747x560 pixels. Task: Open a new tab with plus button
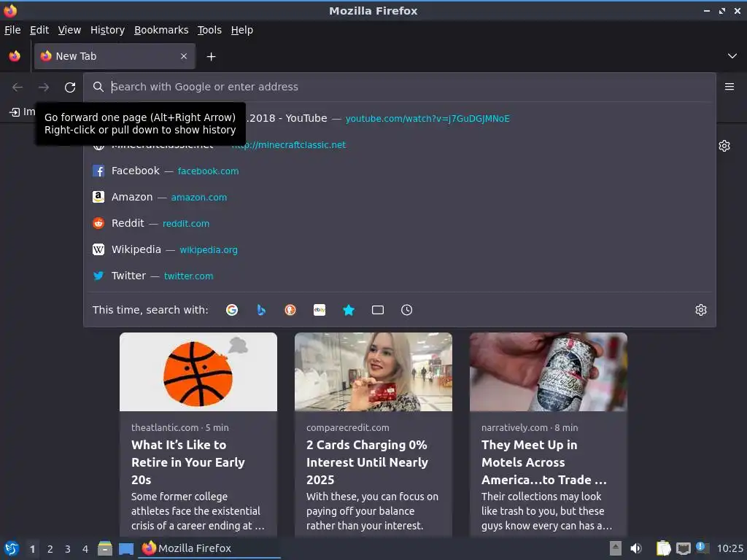(211, 57)
